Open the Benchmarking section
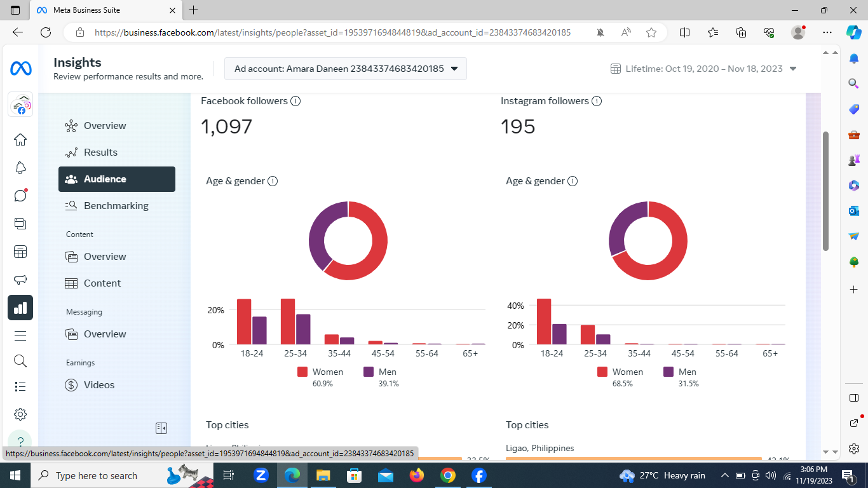 [117, 206]
